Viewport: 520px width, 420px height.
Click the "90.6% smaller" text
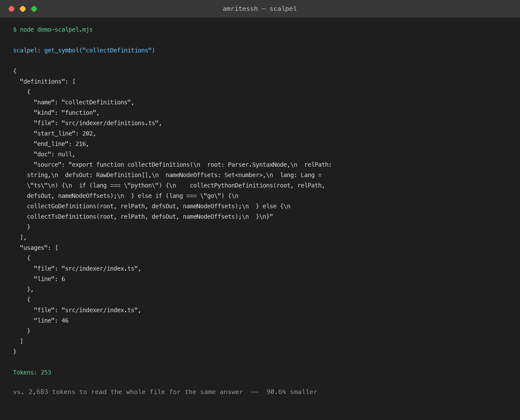(292, 392)
